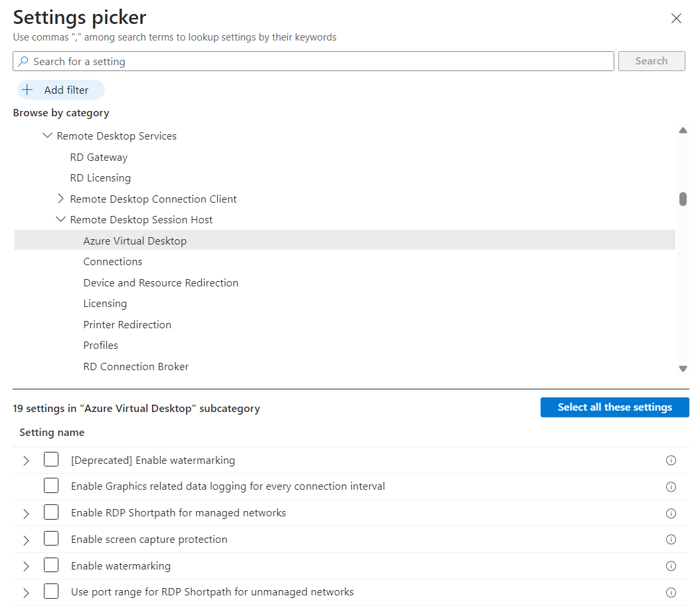Select the Printer Redirection category

tap(127, 324)
